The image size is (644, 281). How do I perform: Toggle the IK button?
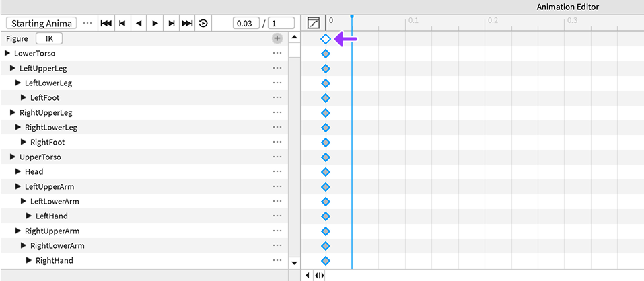(x=49, y=38)
